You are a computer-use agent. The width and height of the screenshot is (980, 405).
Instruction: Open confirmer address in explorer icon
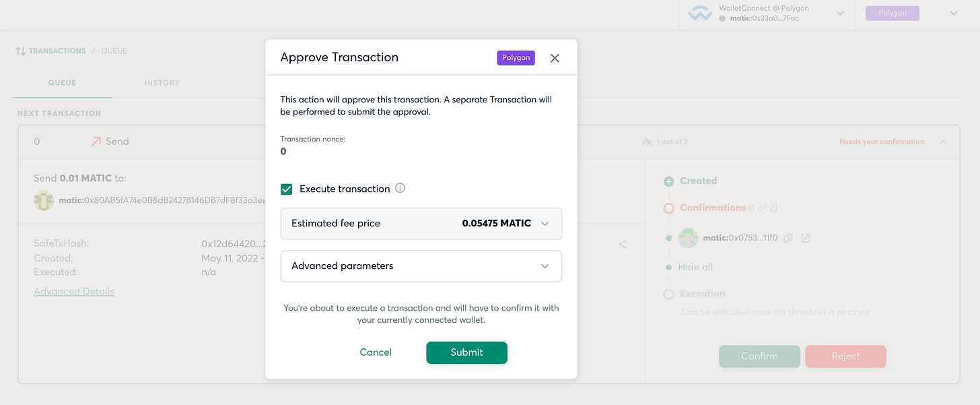[x=805, y=238]
